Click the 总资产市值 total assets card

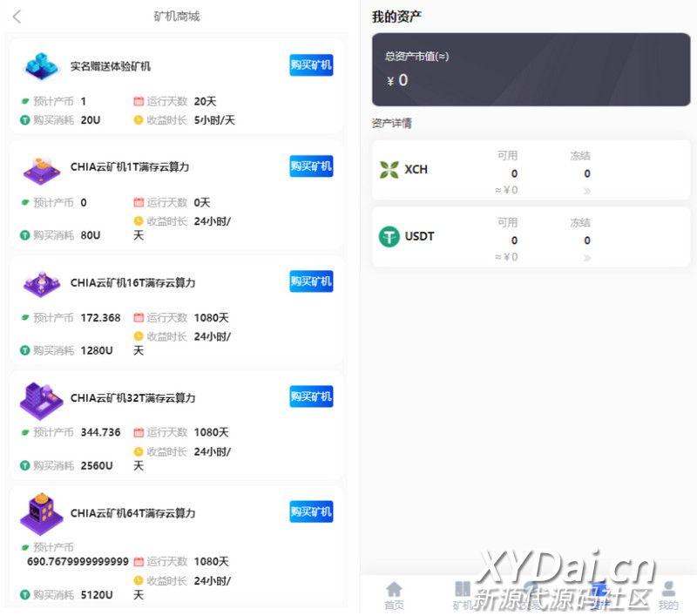pos(531,70)
